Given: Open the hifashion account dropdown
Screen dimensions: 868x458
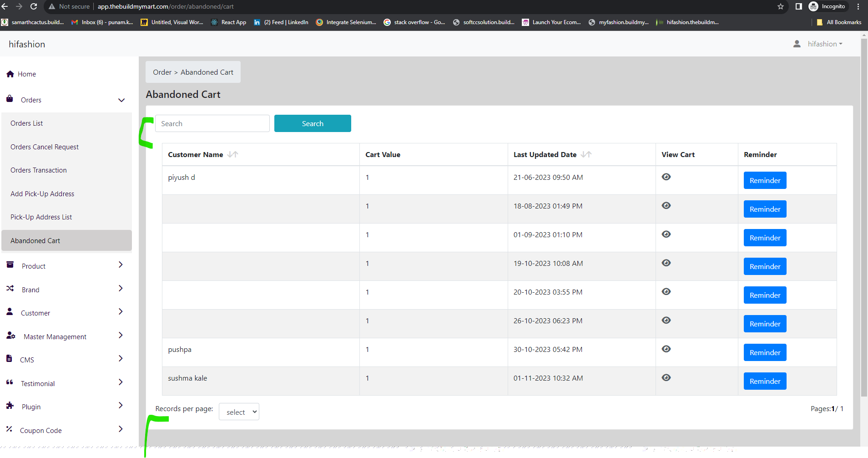Looking at the screenshot, I should coord(825,44).
